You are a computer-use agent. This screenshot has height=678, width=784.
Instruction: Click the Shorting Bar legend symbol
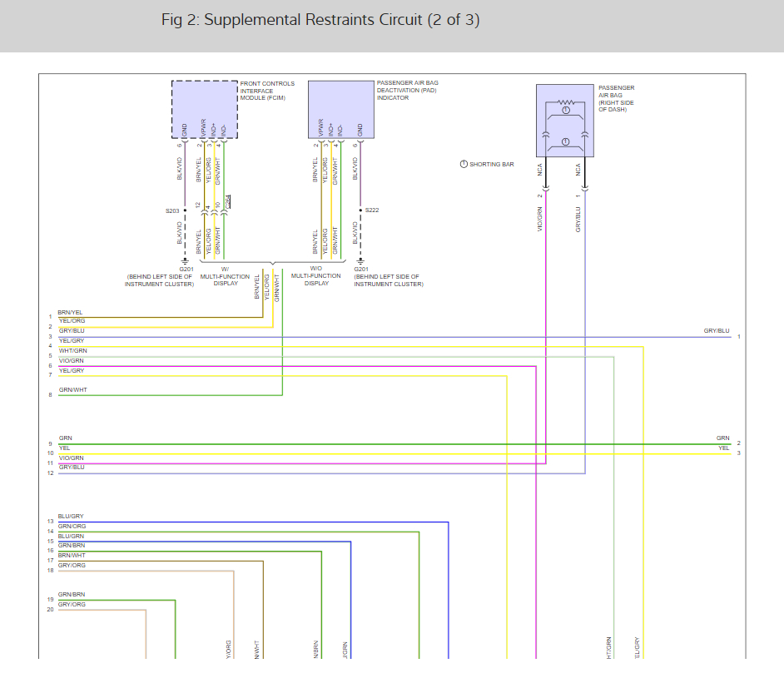pos(464,165)
